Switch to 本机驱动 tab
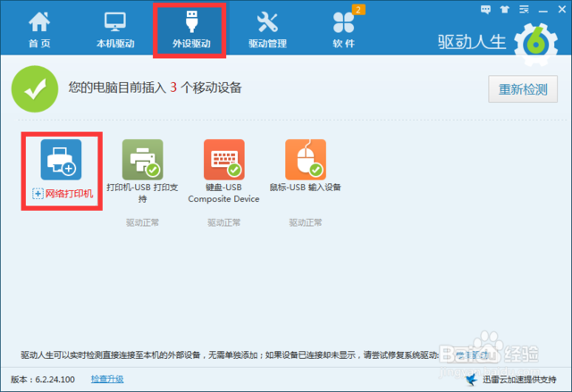This screenshot has height=392, width=572. click(115, 29)
